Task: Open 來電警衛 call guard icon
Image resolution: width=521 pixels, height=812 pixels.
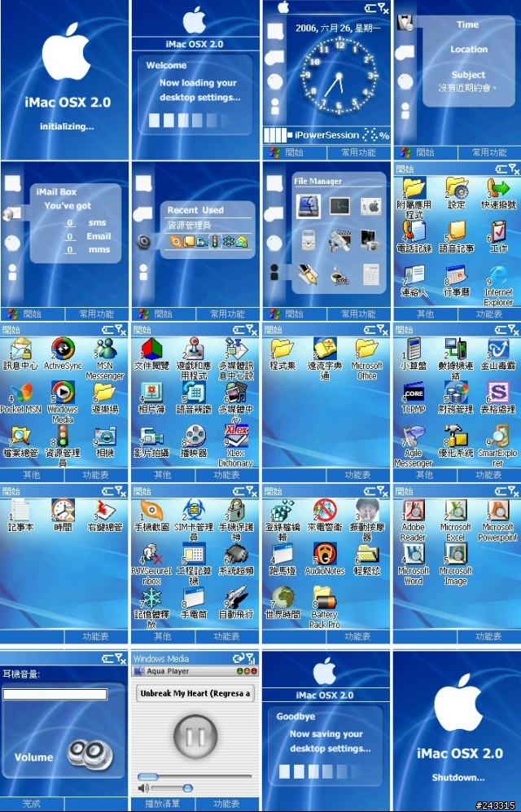Action: tap(325, 511)
